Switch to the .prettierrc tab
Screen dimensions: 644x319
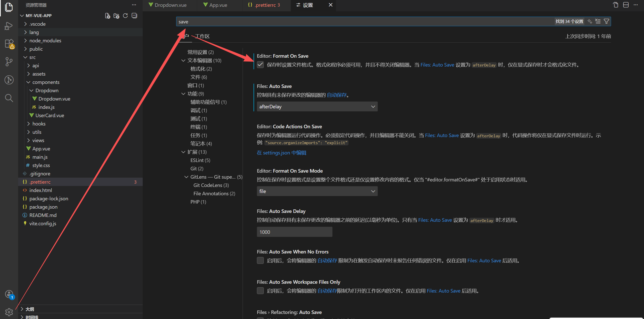(265, 5)
